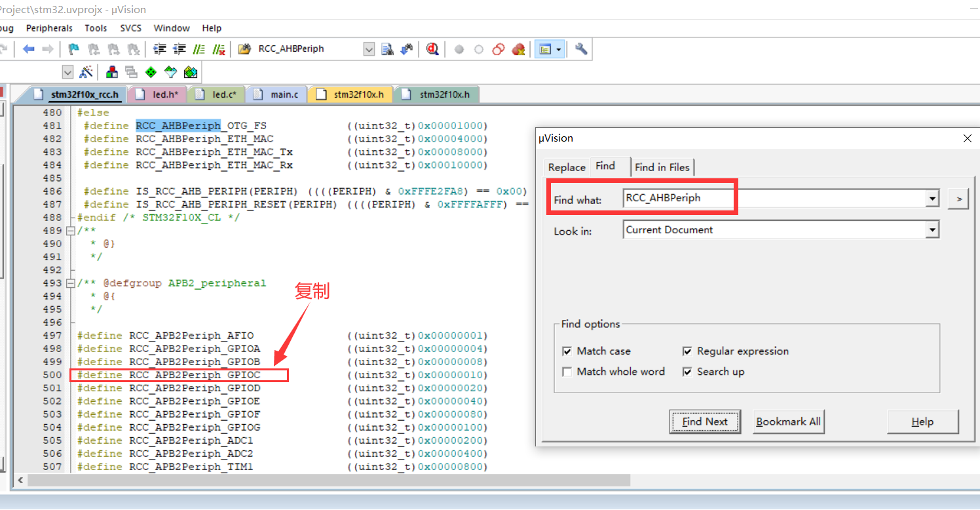Click the Manage Project Items colored blocks icon
The image size is (980, 510).
coord(112,71)
